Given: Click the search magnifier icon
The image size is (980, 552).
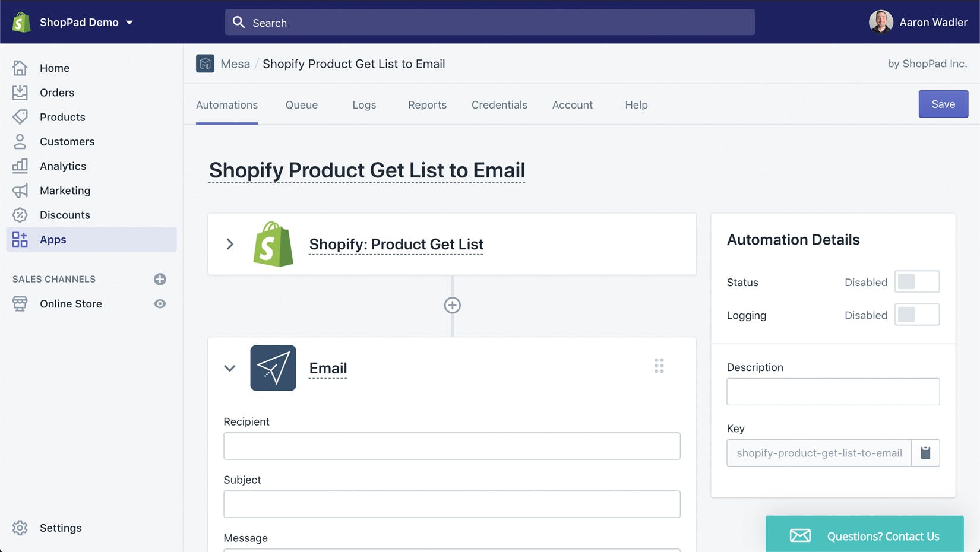Looking at the screenshot, I should [x=239, y=23].
